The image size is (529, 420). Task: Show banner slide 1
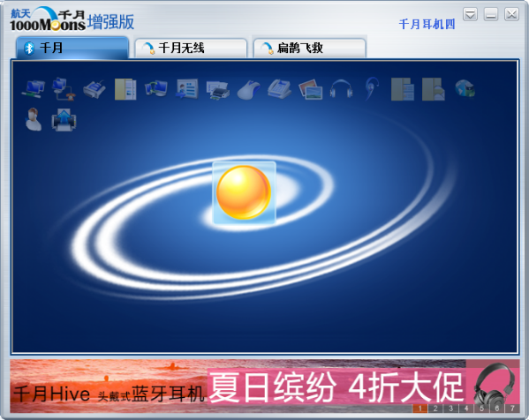pyautogui.click(x=420, y=409)
